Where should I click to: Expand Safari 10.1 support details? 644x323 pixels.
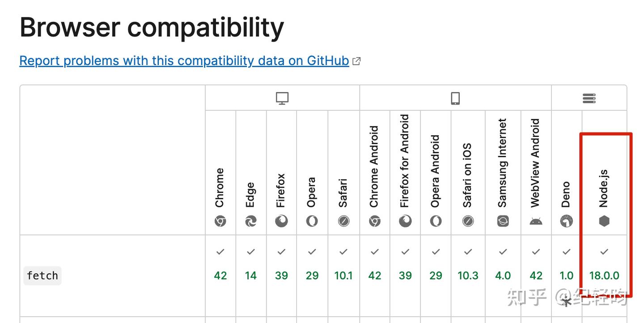point(343,276)
